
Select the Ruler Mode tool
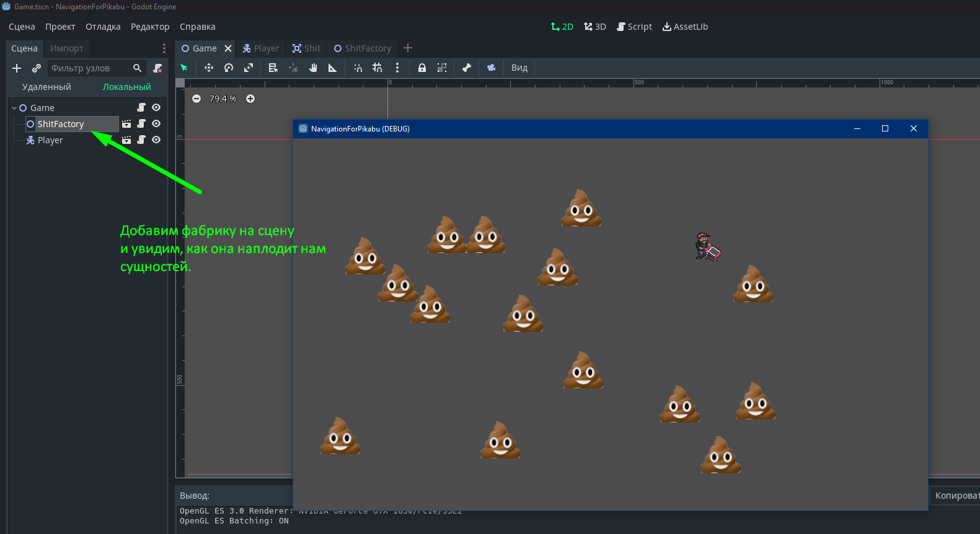click(333, 68)
